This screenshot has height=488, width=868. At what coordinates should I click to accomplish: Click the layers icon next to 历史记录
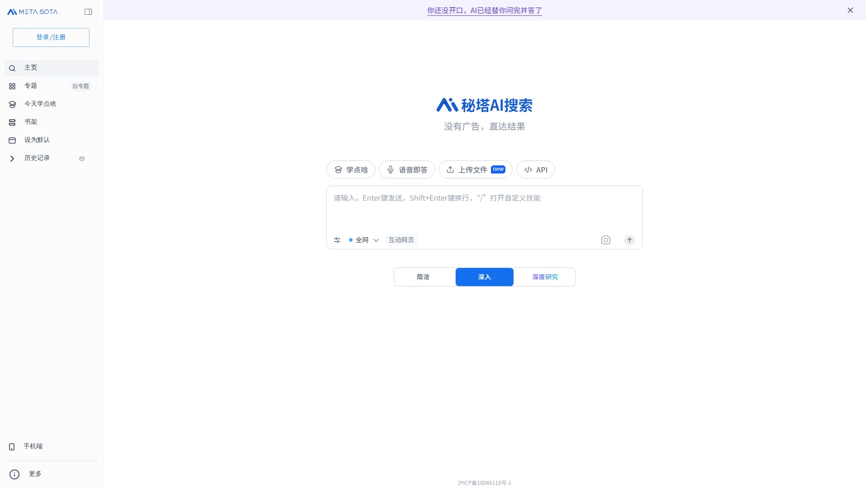(x=81, y=158)
